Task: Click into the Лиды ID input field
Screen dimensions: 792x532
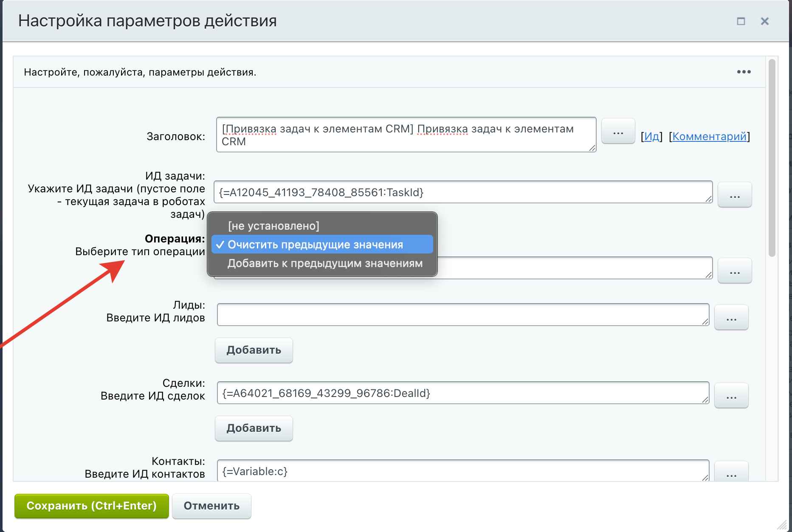Action: (462, 315)
